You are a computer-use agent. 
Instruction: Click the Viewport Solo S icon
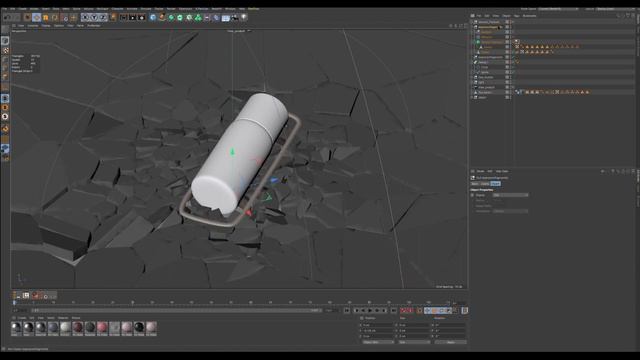tap(5, 117)
